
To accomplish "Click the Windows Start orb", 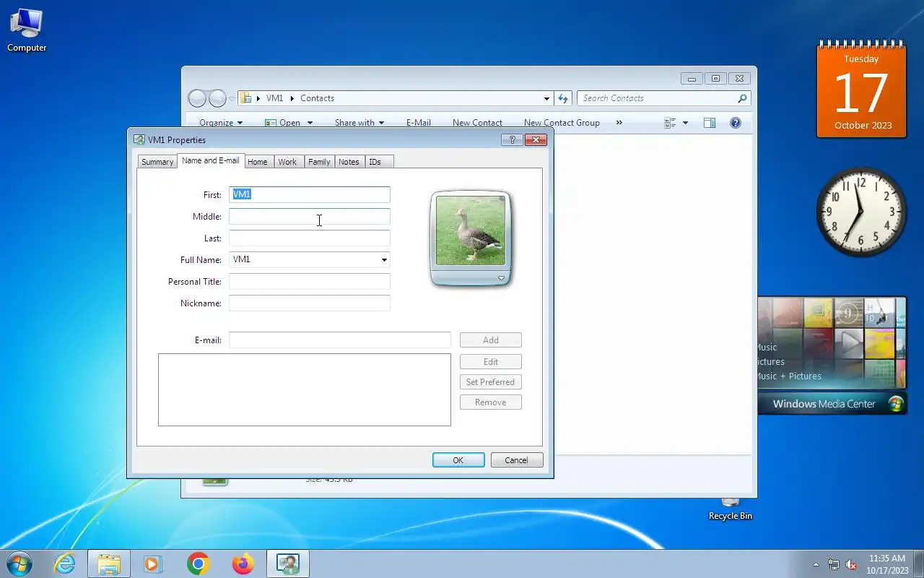I will coord(19,564).
